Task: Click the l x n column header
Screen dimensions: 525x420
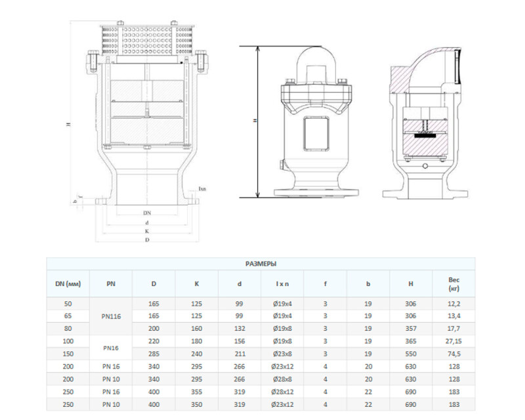Action: coord(283,283)
